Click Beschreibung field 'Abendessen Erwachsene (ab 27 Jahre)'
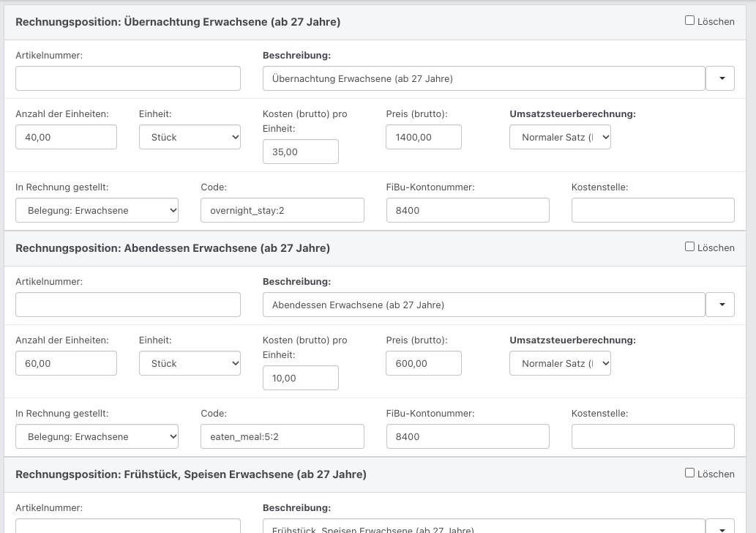Viewport: 756px width, 533px height. tap(484, 305)
